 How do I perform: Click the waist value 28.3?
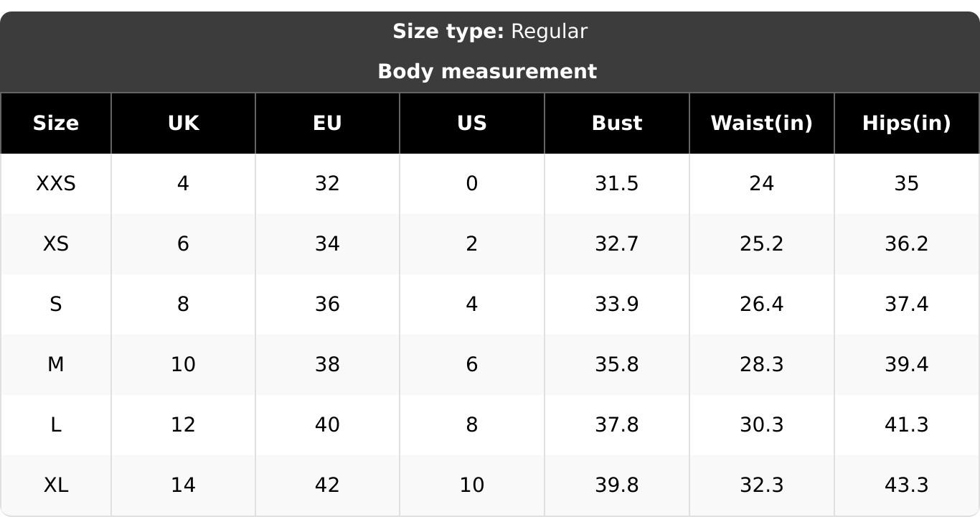click(x=761, y=365)
